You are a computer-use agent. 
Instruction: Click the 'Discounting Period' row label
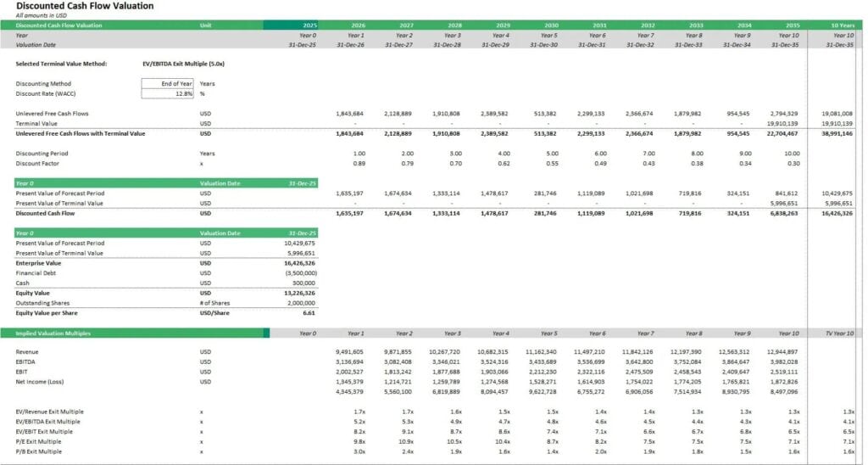tap(43, 154)
